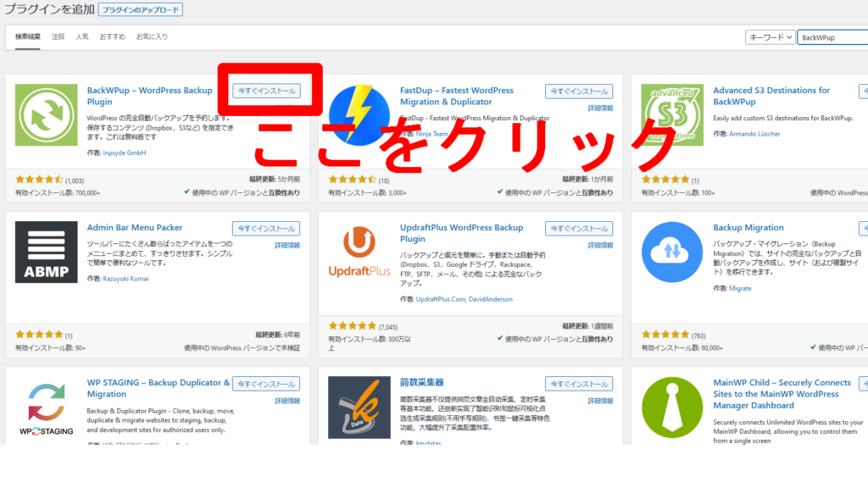Image resolution: width=868 pixels, height=488 pixels.
Task: Click the Advanced S3 Destinations plugin icon
Action: [x=672, y=115]
